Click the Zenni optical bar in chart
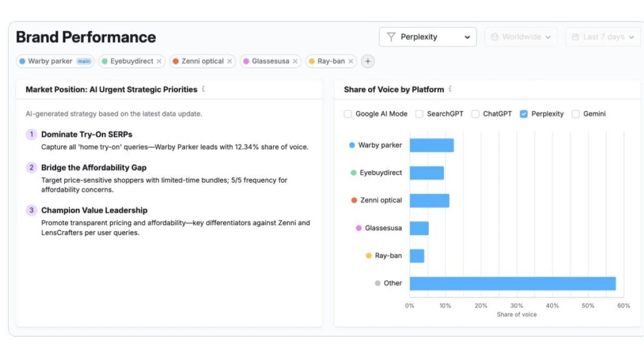Viewport: 644px width, 363px height. [429, 200]
